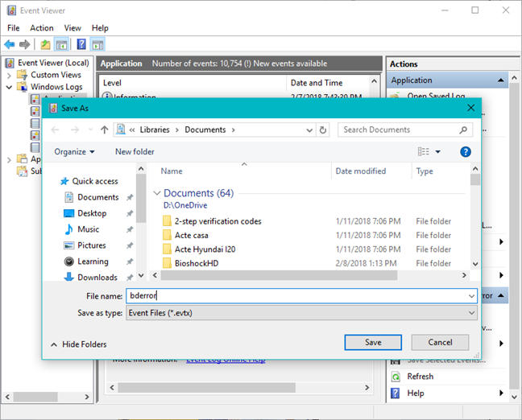Click the Cancel button

coord(440,342)
